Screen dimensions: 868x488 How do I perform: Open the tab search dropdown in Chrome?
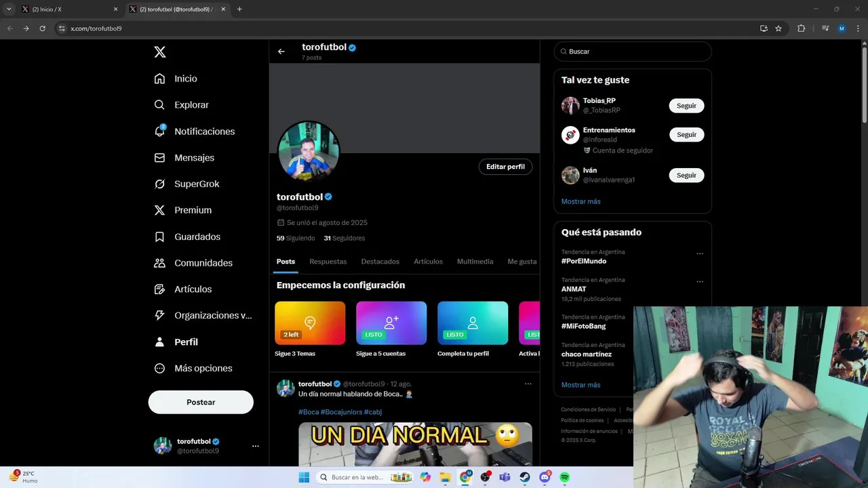(9, 9)
